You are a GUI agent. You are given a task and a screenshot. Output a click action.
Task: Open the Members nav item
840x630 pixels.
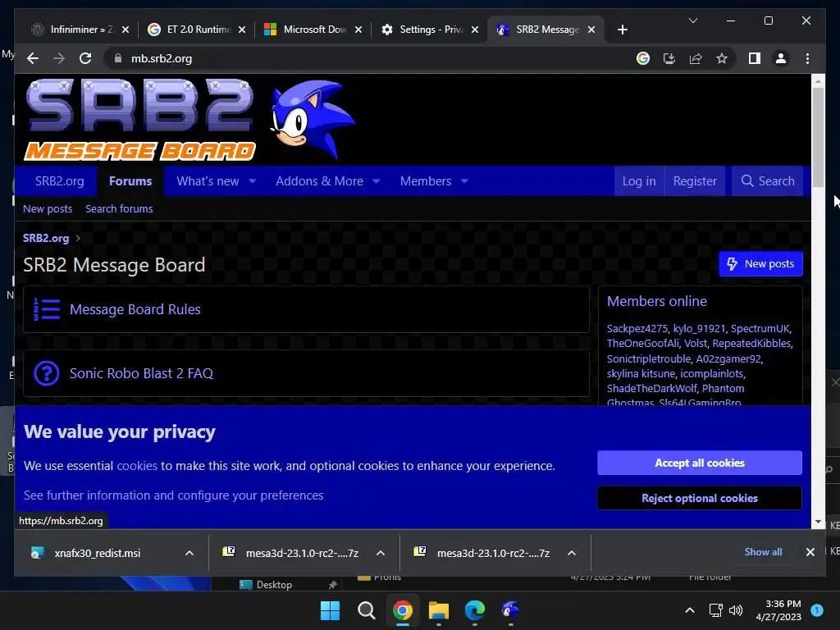(426, 181)
